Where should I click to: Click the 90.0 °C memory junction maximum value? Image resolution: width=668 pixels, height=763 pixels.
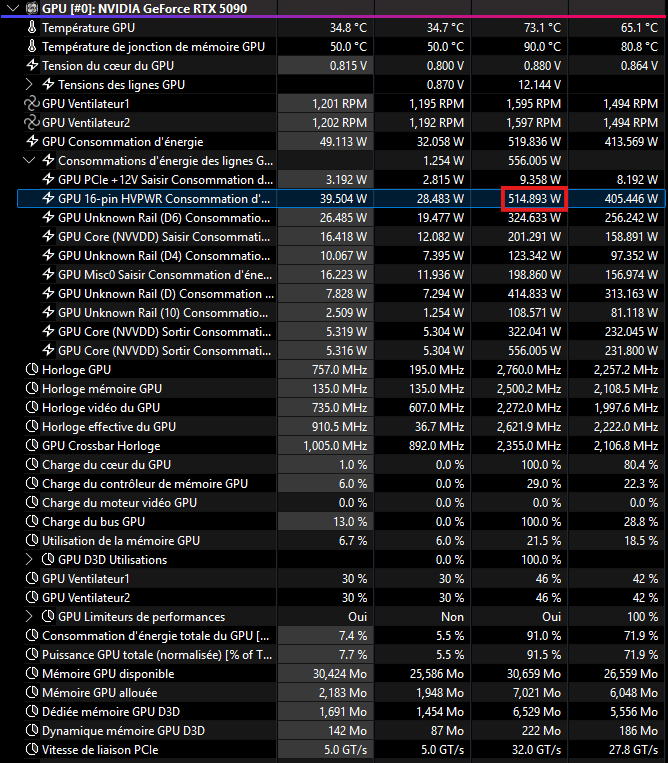click(542, 47)
